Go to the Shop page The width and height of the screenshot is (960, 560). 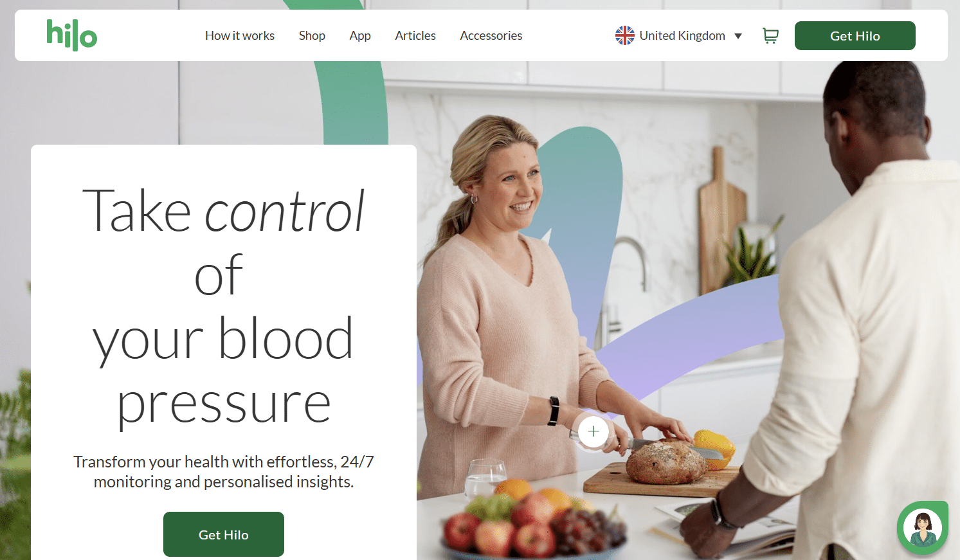(312, 35)
